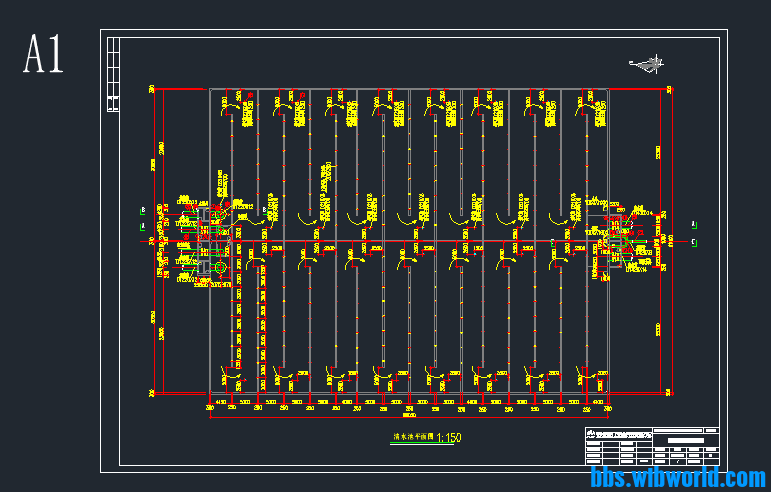The height and width of the screenshot is (492, 771).
Task: Pick the lower green section marker on right
Action: point(694,242)
